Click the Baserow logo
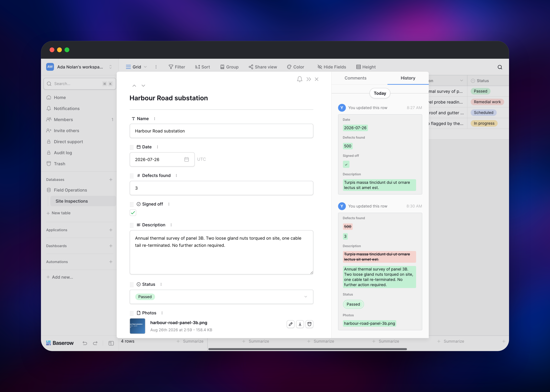 coord(60,343)
